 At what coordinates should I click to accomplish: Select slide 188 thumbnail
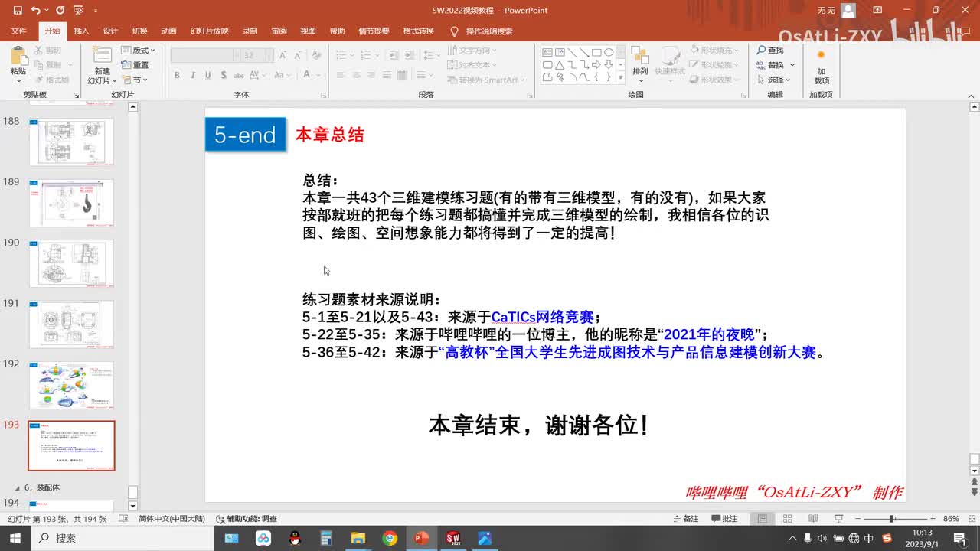point(71,142)
